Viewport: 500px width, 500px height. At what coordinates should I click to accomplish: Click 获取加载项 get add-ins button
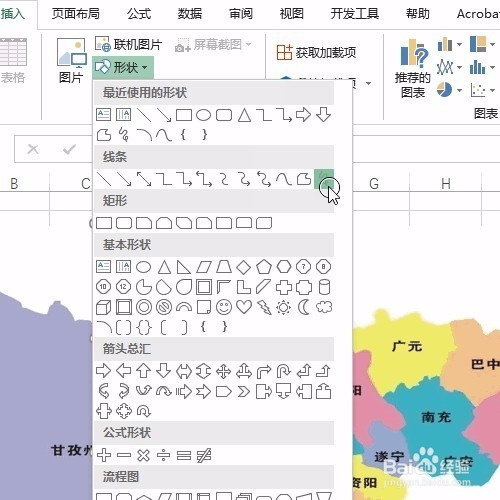316,52
